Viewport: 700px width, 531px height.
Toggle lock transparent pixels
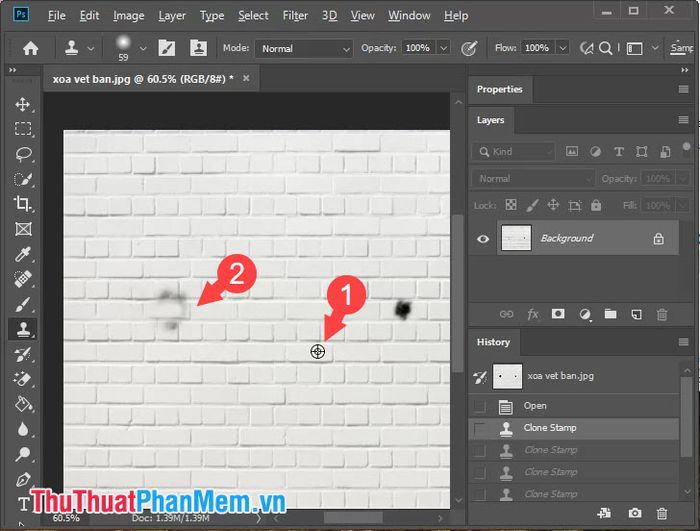(511, 205)
